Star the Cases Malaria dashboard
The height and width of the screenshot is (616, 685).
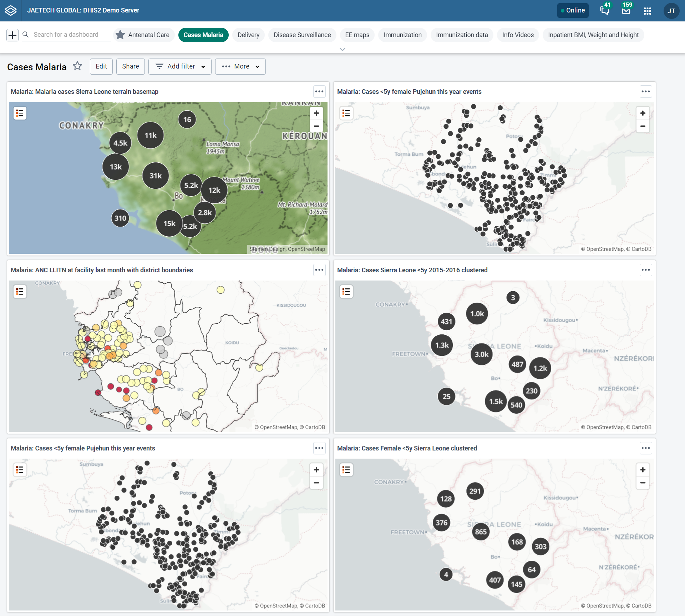pos(77,66)
